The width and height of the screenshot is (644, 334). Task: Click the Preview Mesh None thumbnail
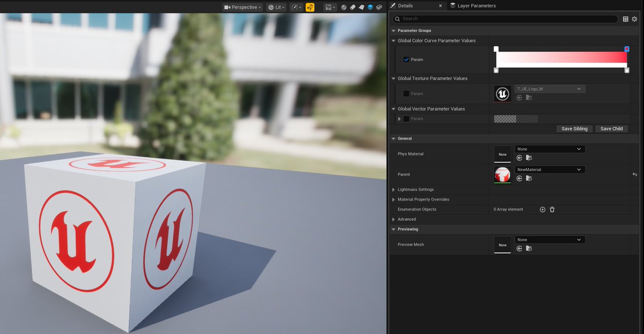click(x=502, y=244)
